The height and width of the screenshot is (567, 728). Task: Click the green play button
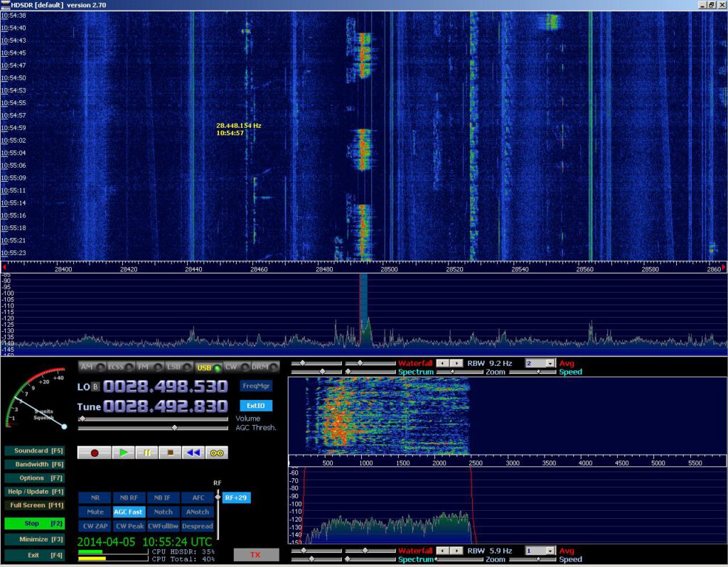[124, 453]
